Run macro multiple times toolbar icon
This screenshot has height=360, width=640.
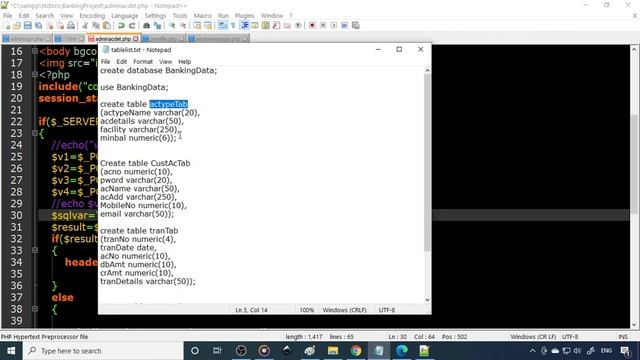[x=344, y=25]
